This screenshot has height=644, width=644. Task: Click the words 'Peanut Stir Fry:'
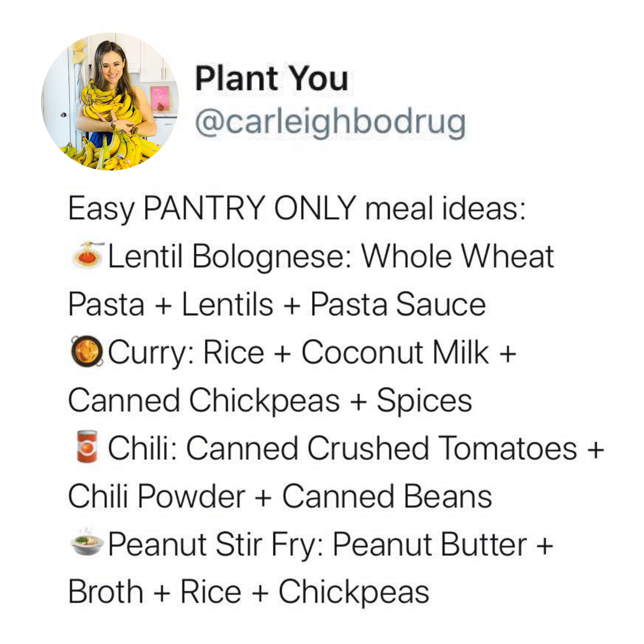tap(216, 545)
